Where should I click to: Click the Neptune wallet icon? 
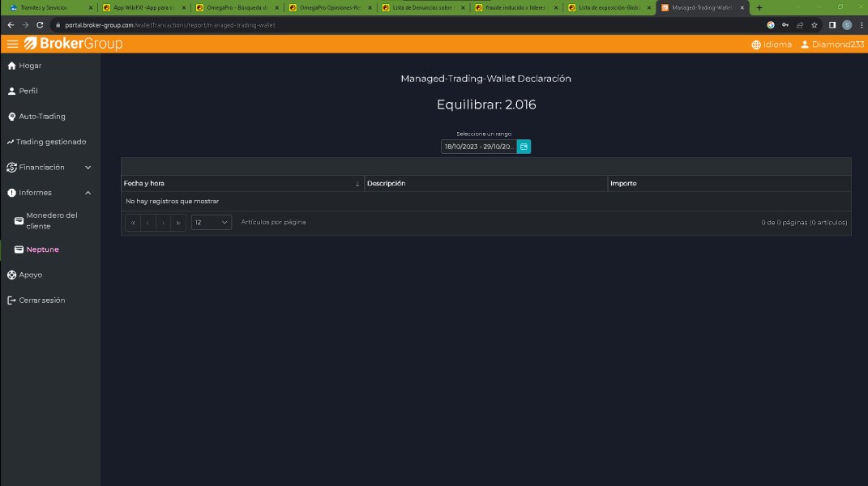[x=19, y=249]
